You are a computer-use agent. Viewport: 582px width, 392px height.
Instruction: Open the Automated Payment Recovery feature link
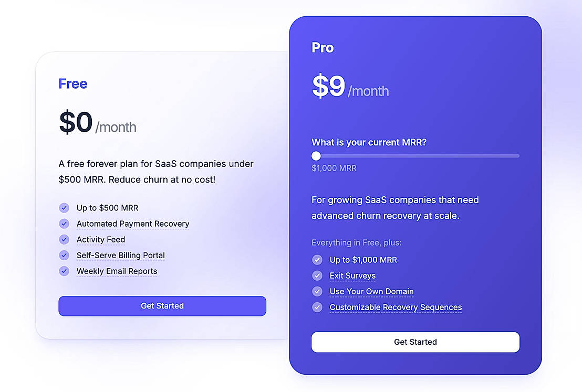[x=133, y=224]
